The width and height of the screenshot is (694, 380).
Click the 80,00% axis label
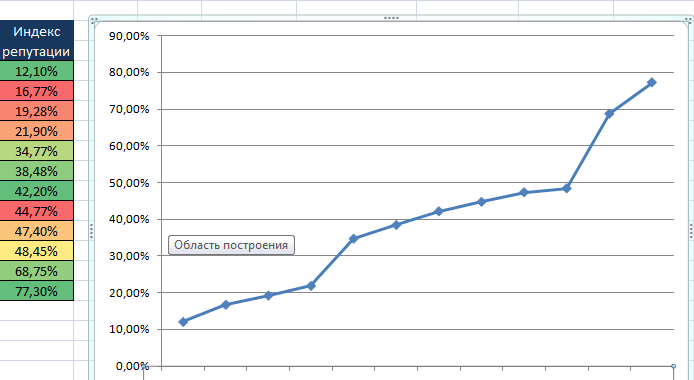pyautogui.click(x=129, y=72)
